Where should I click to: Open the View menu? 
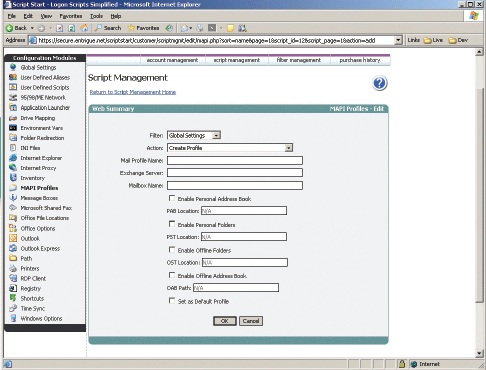point(46,16)
